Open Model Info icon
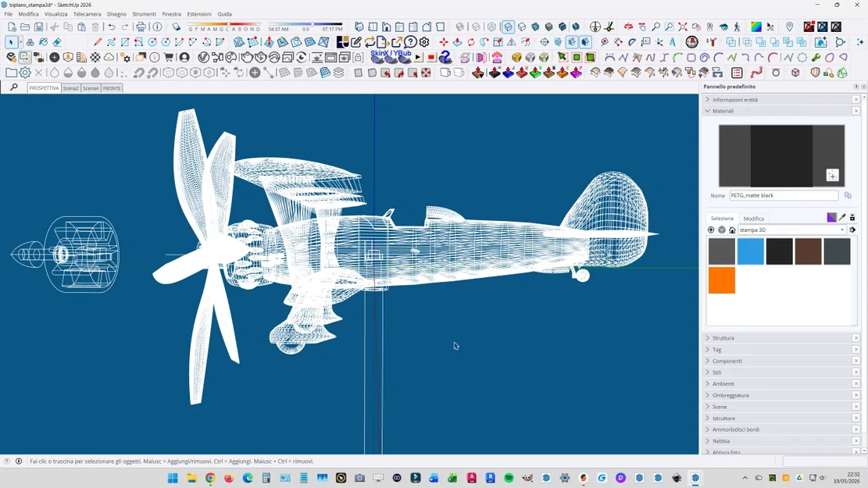 [x=157, y=27]
